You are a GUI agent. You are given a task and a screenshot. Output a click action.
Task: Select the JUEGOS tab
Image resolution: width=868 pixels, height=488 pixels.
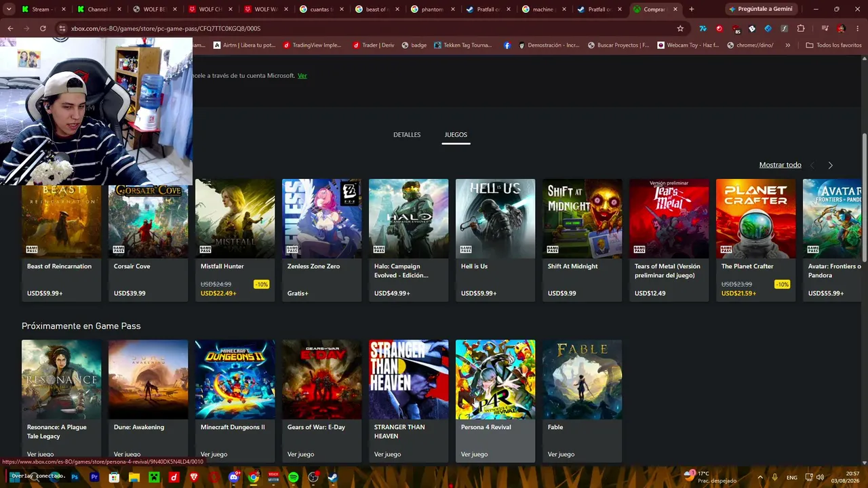tap(456, 135)
